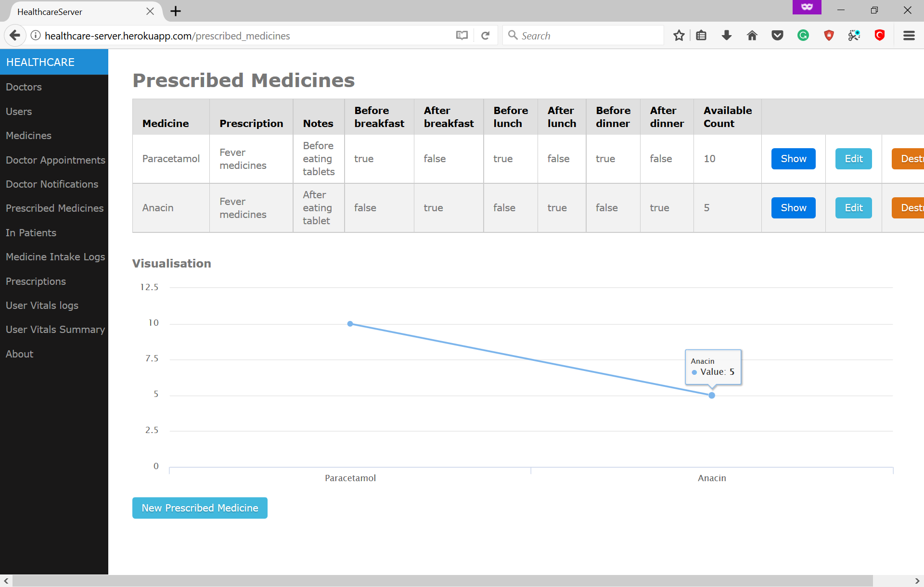Click the green Grammarly extension icon
The width and height of the screenshot is (924, 587).
click(x=803, y=36)
